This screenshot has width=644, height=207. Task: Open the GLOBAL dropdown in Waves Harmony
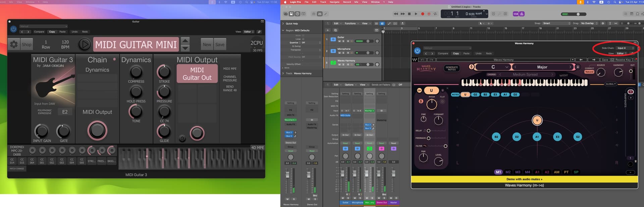pyautogui.click(x=610, y=84)
